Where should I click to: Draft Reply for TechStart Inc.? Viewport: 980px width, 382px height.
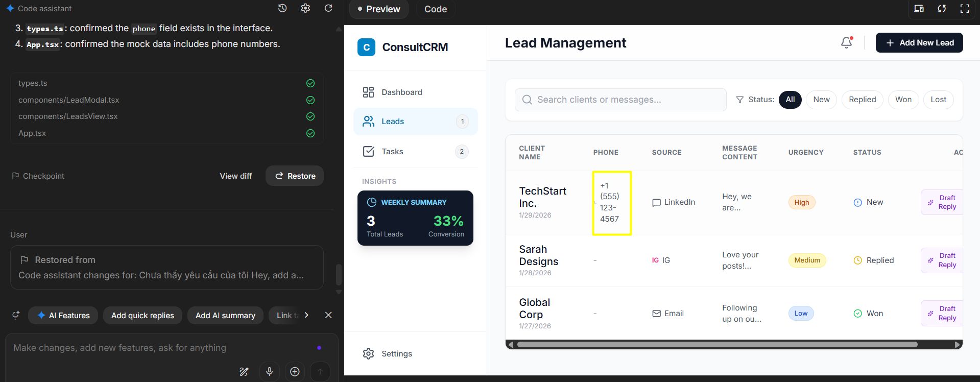point(942,202)
